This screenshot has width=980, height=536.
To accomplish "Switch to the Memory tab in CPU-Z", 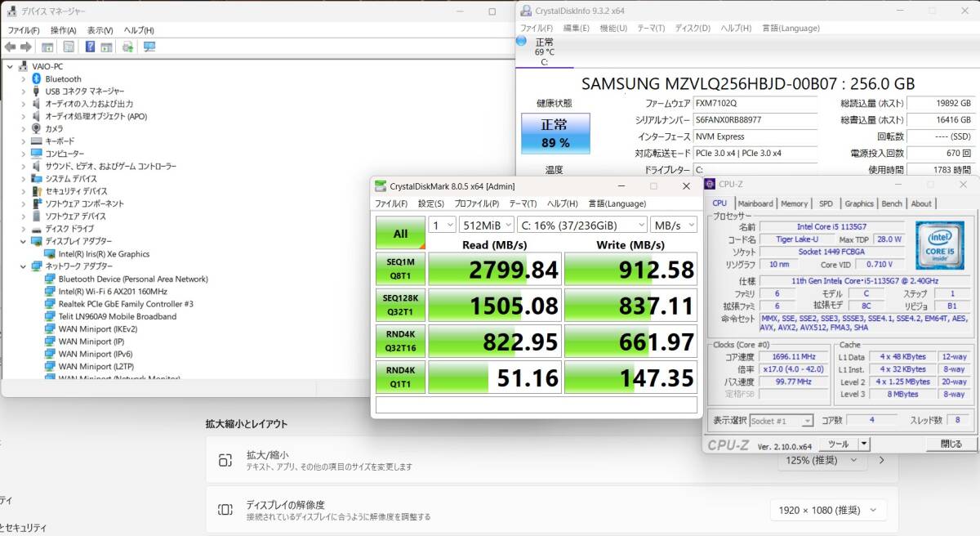I will tap(794, 203).
